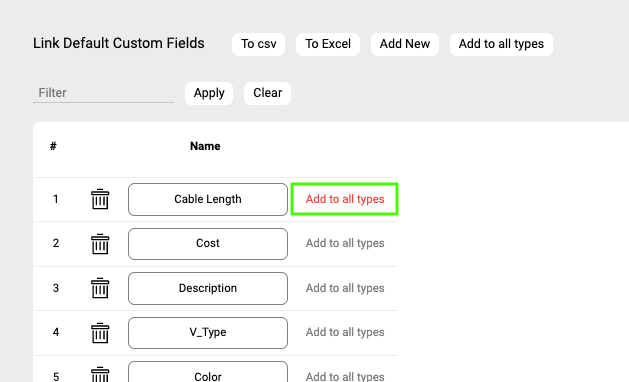Click the V_Type name field
This screenshot has width=629, height=382.
coord(208,333)
